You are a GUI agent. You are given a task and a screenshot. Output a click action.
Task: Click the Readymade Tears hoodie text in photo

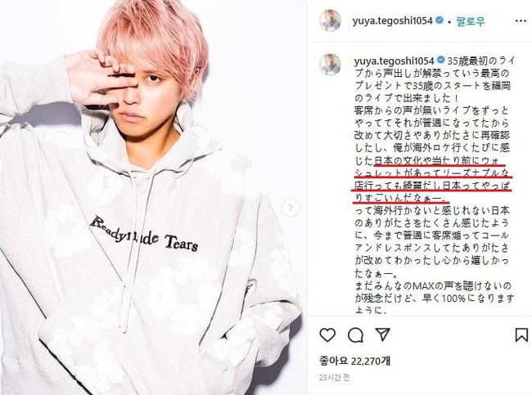(144, 234)
